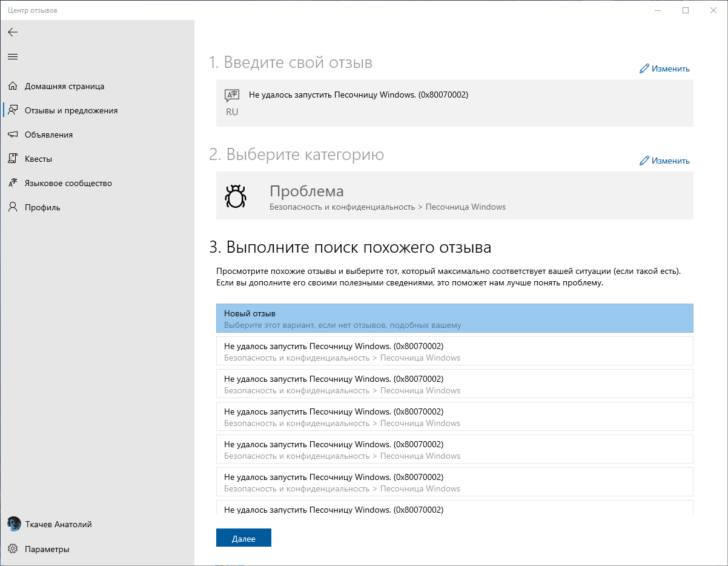
Task: Click the Профиль person icon
Action: 13,207
